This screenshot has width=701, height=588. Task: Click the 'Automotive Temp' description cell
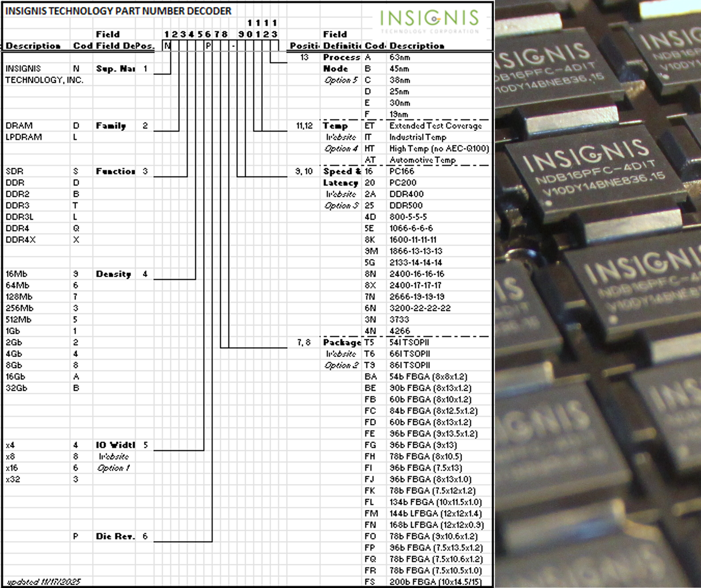click(422, 160)
